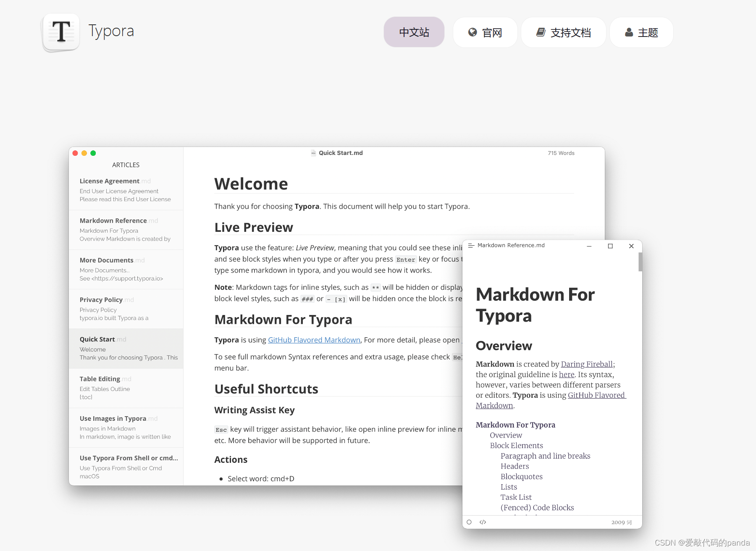Open the menu icon in Markdown Reference window

[x=471, y=246]
